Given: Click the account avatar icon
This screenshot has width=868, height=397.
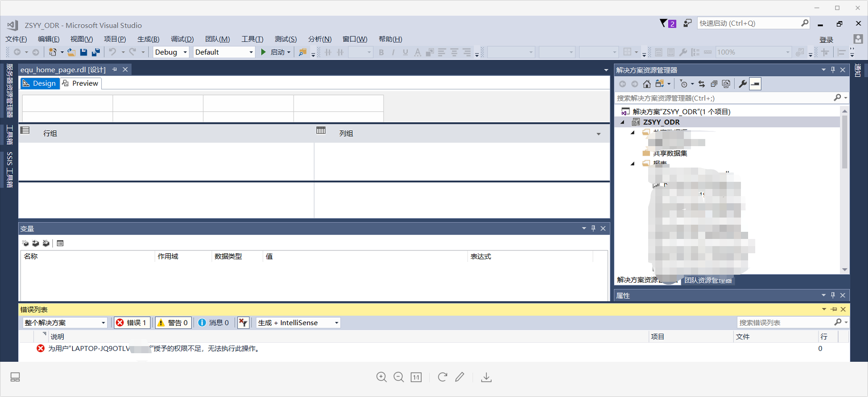Looking at the screenshot, I should pyautogui.click(x=858, y=39).
